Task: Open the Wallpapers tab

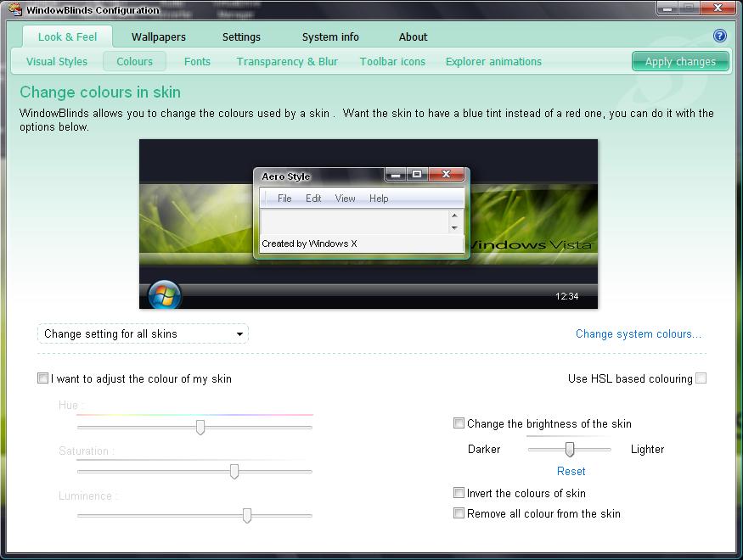Action: [159, 37]
